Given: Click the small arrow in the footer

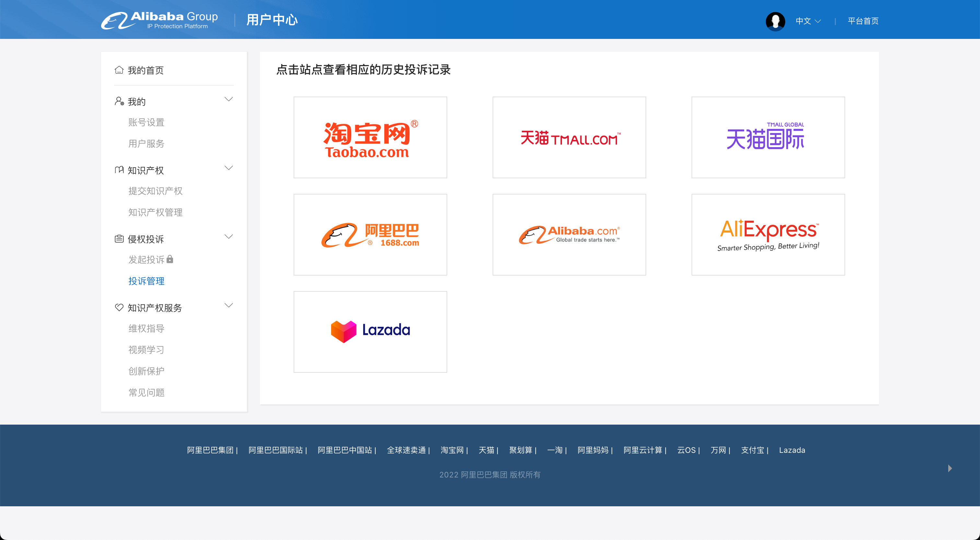Looking at the screenshot, I should (x=950, y=468).
